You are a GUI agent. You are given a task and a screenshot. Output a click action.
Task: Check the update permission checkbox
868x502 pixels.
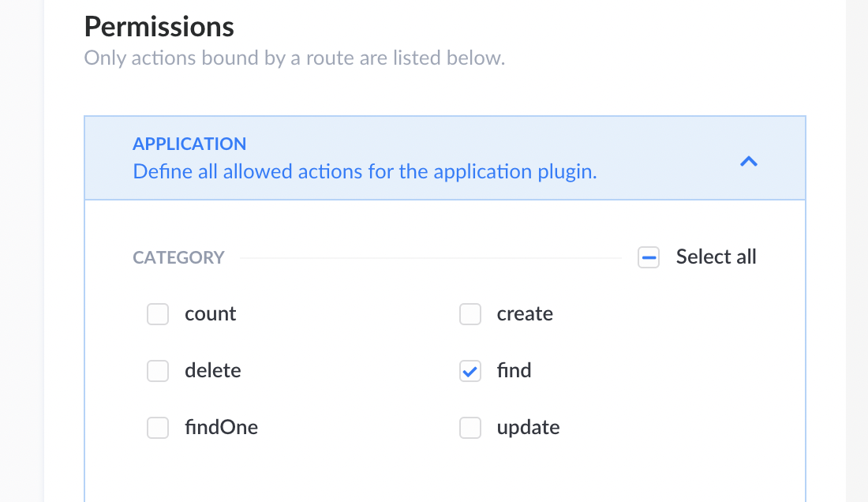click(x=470, y=428)
